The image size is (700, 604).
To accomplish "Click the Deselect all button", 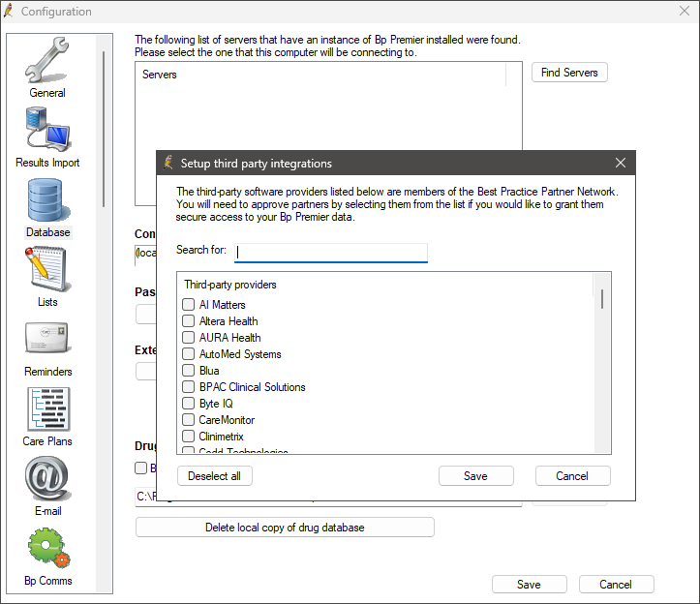I will coord(214,476).
